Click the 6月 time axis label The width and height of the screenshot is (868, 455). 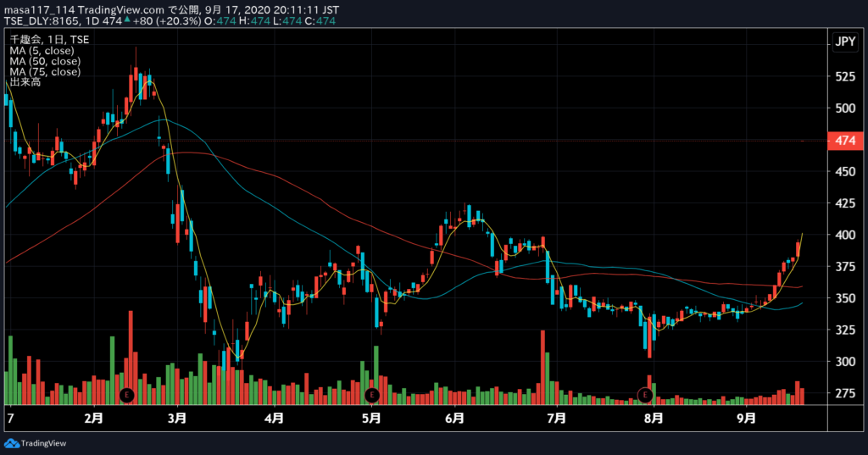pyautogui.click(x=454, y=418)
